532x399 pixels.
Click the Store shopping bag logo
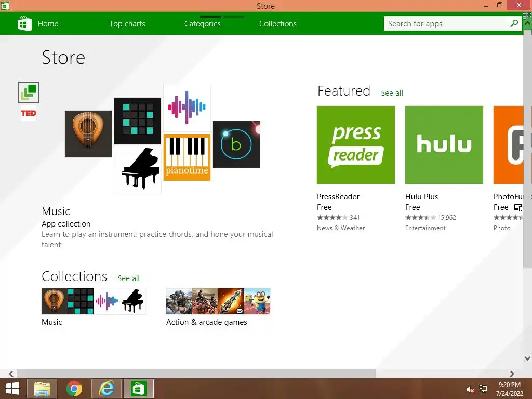click(x=24, y=23)
